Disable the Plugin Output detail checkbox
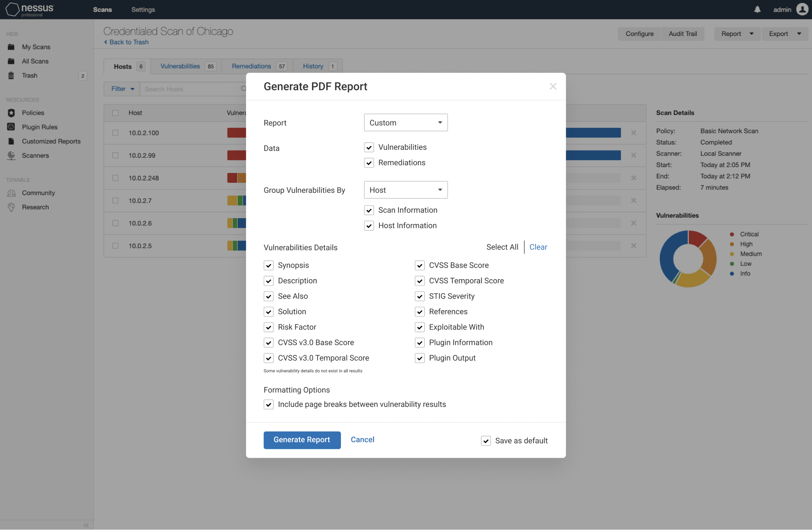Screen dimensions: 812x530 coord(419,358)
